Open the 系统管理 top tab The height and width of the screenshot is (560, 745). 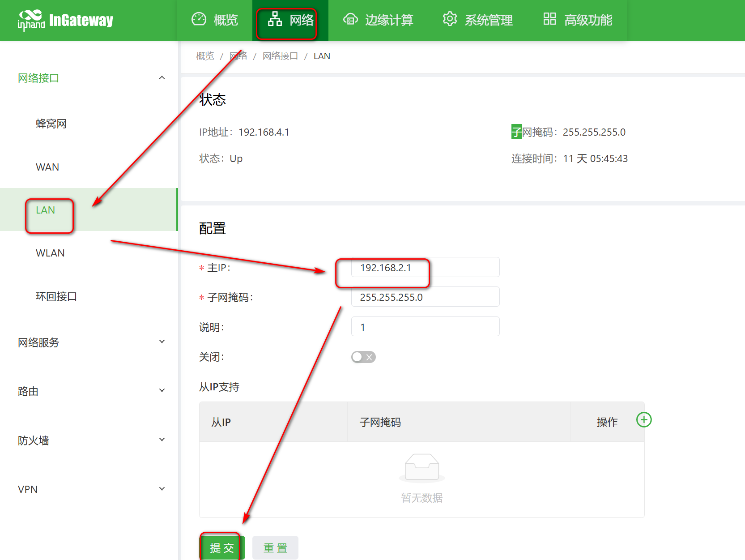tap(477, 20)
